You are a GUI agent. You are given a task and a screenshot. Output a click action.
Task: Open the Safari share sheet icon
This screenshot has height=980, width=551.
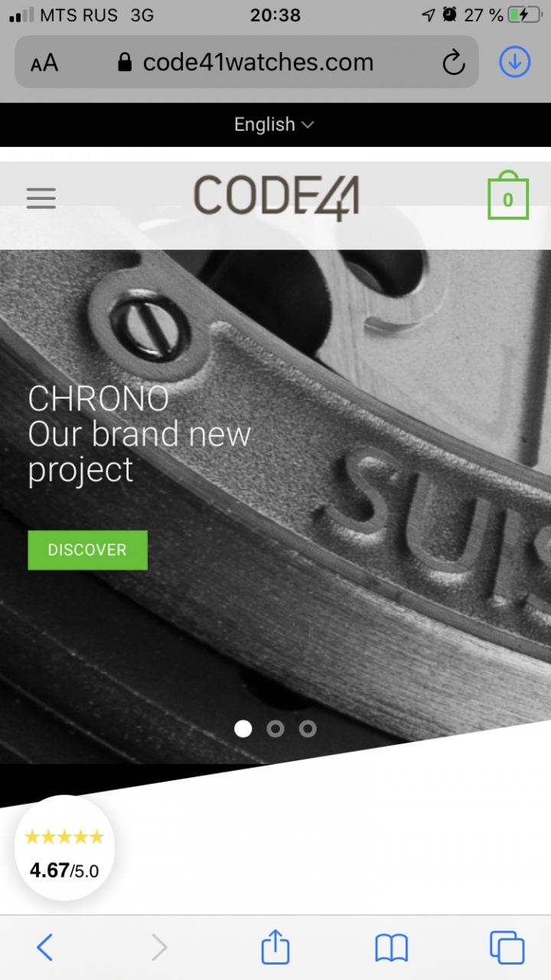[275, 947]
